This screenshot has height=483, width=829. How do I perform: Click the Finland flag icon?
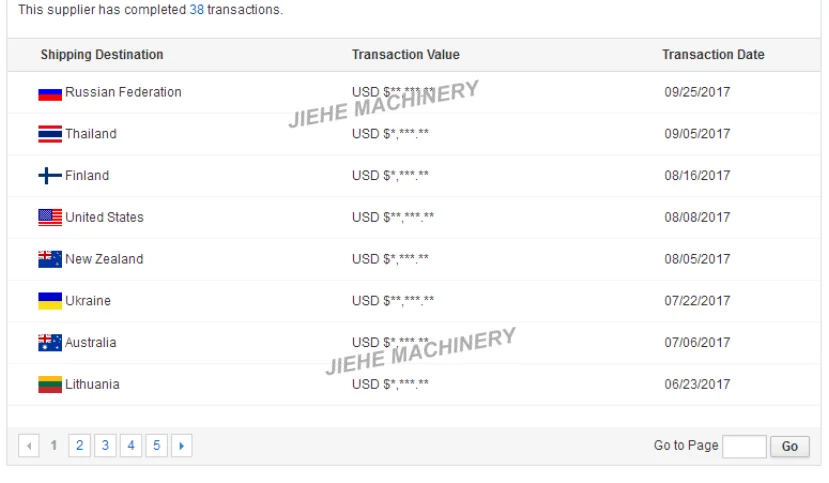50,176
